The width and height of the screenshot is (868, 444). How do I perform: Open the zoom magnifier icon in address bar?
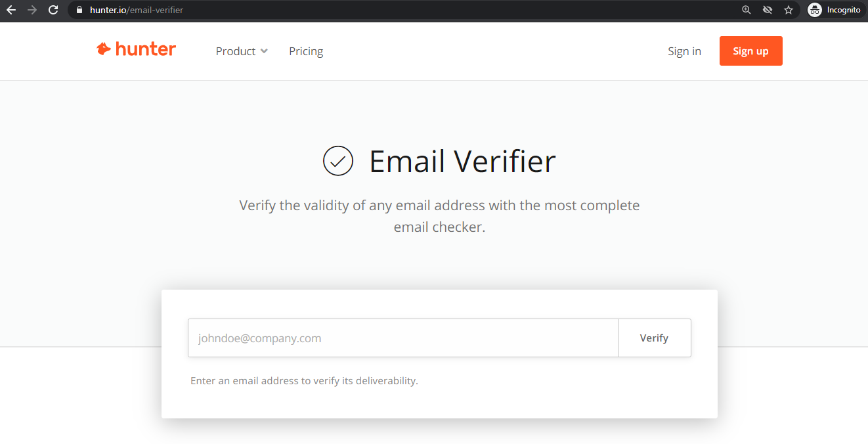tap(747, 10)
